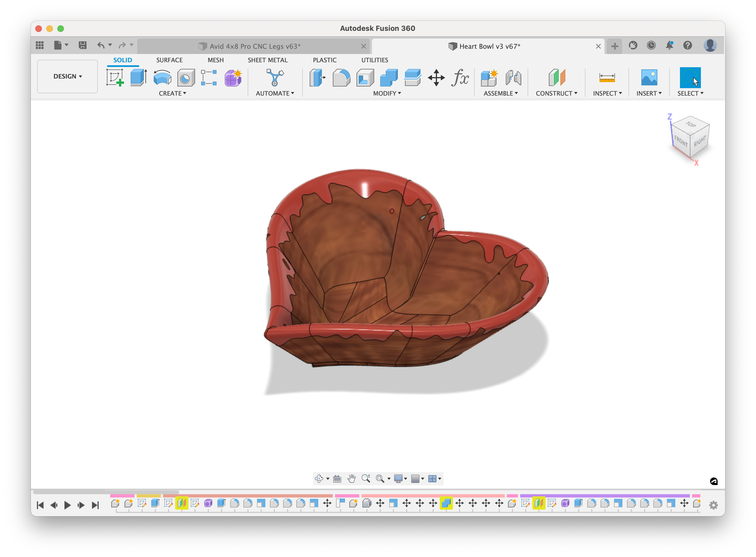The image size is (756, 557).
Task: Switch to the UTILITIES tab
Action: tap(375, 60)
